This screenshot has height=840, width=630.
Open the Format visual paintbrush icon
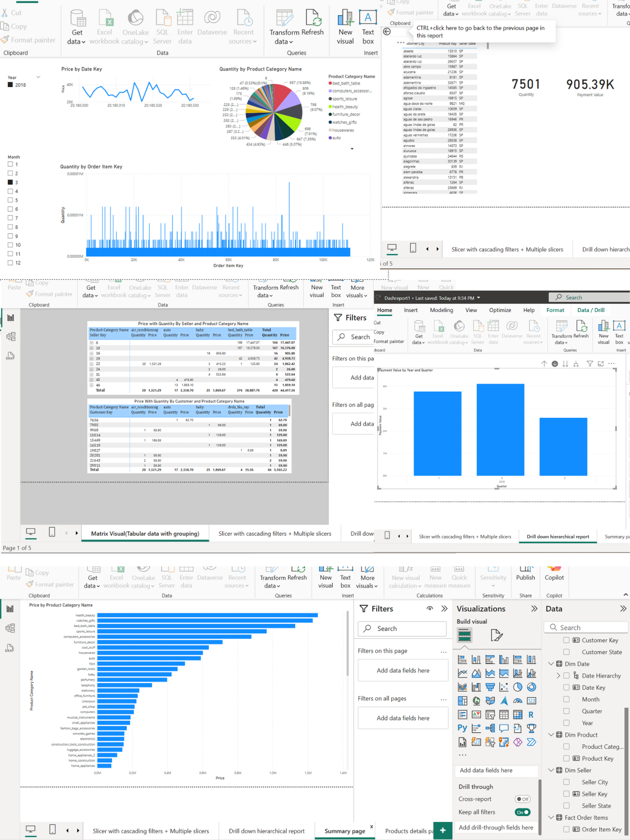[496, 635]
